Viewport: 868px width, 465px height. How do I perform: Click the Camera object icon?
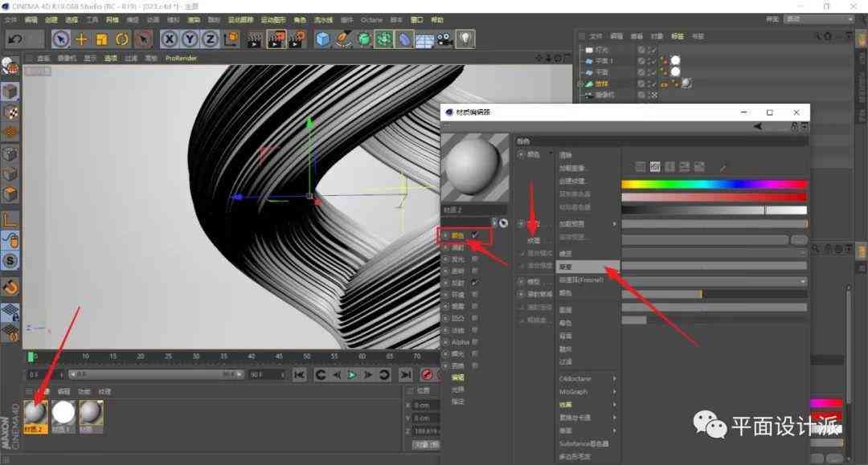click(445, 39)
